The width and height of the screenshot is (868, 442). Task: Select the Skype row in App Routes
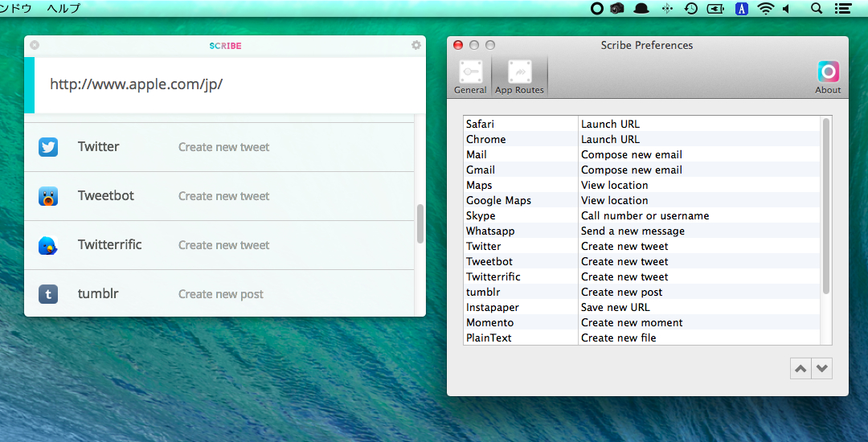pos(641,215)
